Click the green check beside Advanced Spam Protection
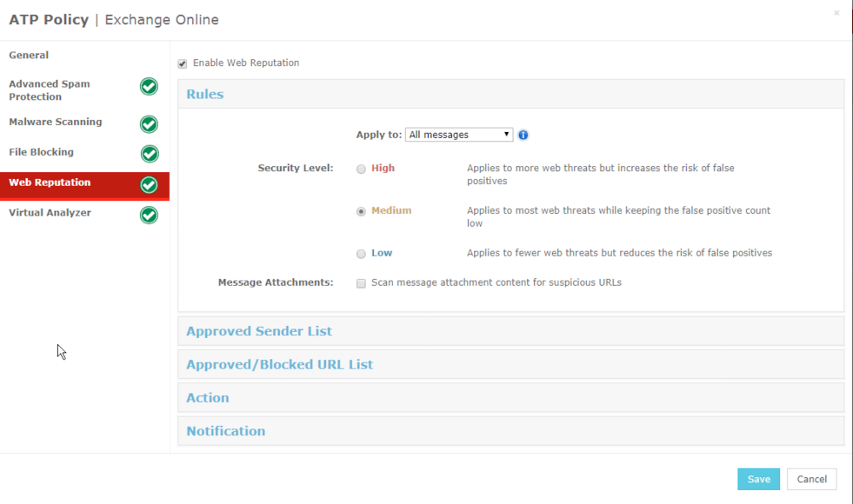The image size is (853, 504). (x=149, y=86)
